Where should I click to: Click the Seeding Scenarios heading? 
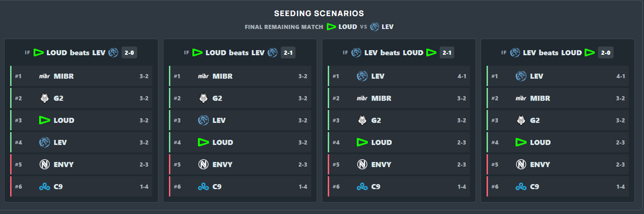tap(319, 13)
